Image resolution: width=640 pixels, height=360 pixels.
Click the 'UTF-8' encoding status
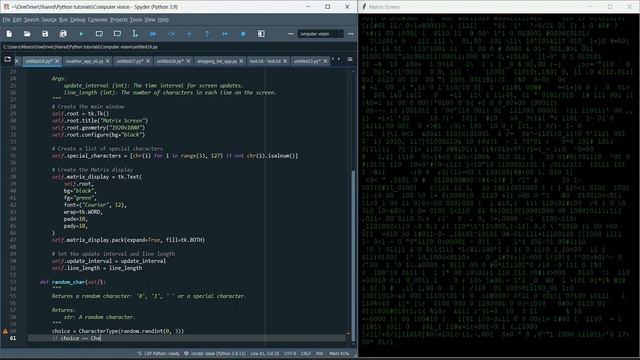pos(290,353)
